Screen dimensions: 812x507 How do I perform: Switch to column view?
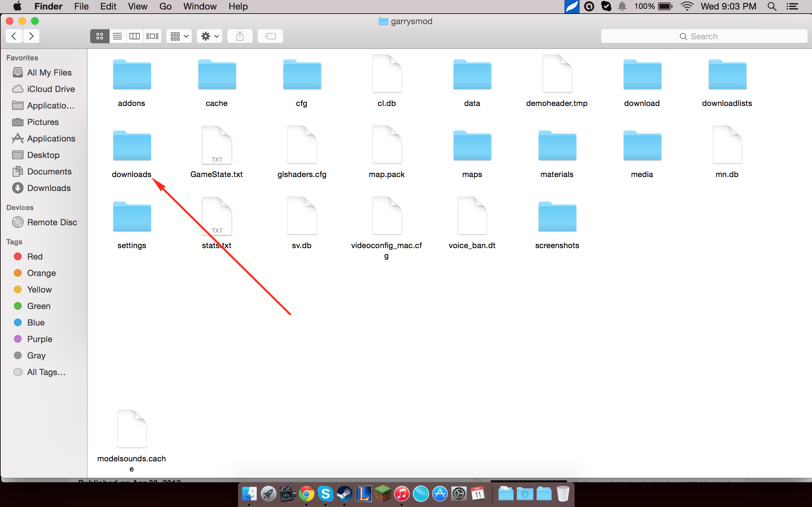coord(135,36)
